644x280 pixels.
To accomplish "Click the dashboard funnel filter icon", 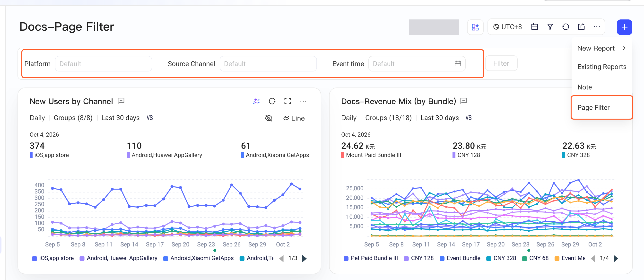I will pos(550,27).
